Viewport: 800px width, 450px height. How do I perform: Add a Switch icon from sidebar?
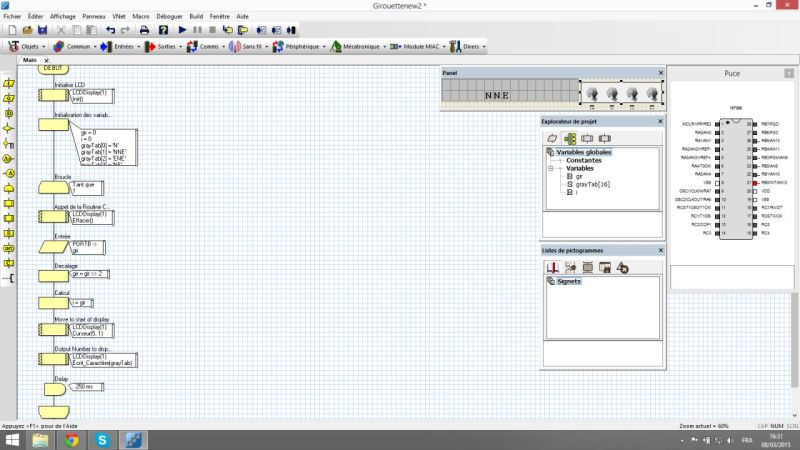[9, 143]
